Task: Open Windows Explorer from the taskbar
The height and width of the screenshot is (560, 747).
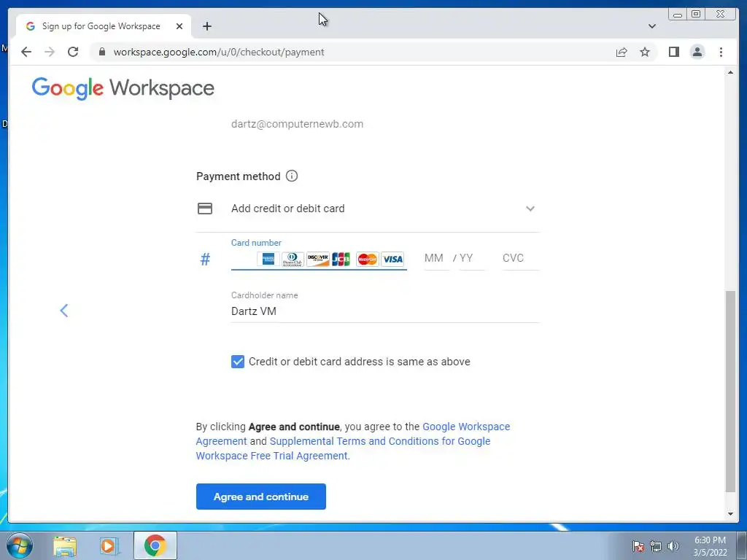Action: click(x=65, y=545)
